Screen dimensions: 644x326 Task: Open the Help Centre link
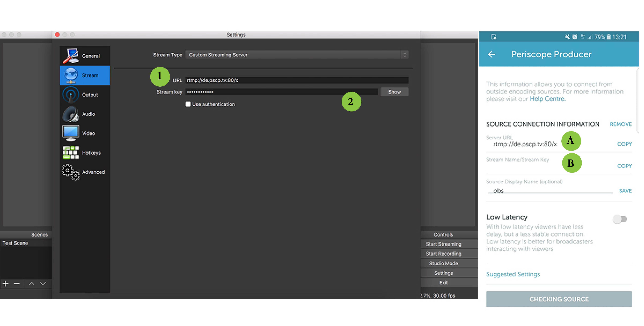coord(548,99)
